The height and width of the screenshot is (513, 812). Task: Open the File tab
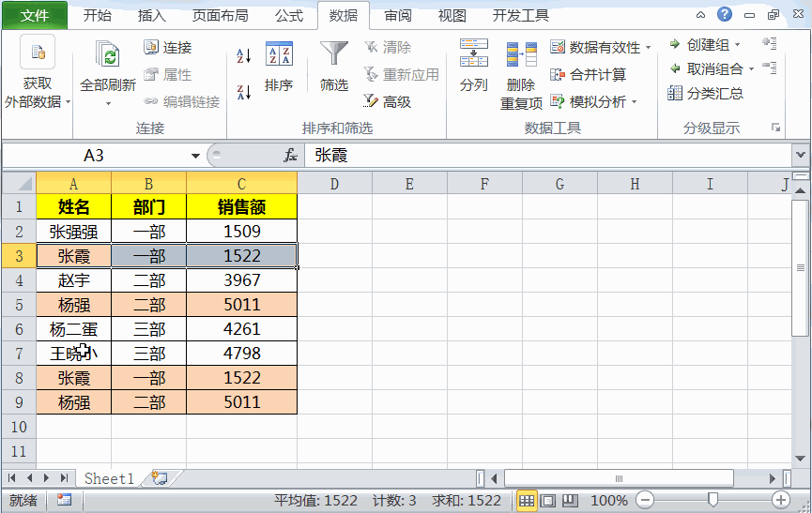pos(35,16)
